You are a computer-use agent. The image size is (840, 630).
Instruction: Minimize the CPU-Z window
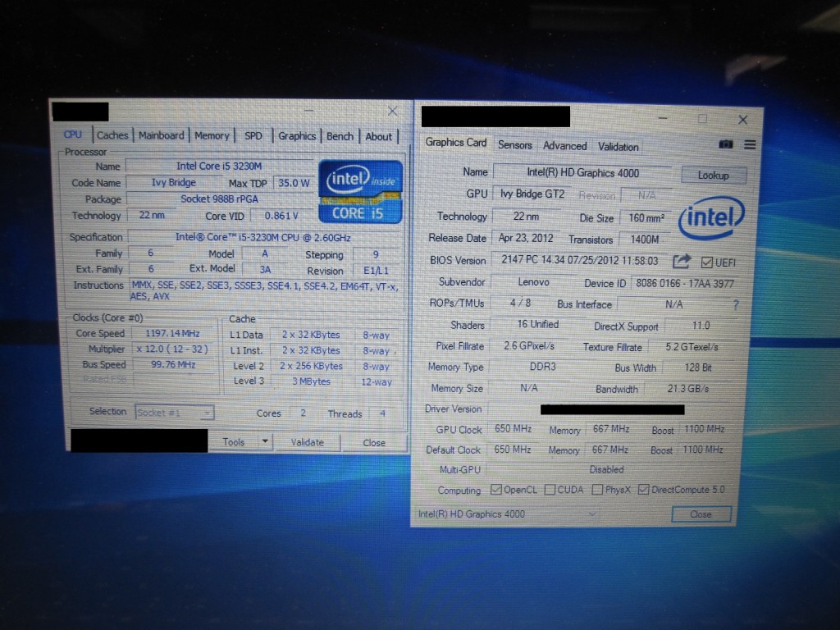308,111
